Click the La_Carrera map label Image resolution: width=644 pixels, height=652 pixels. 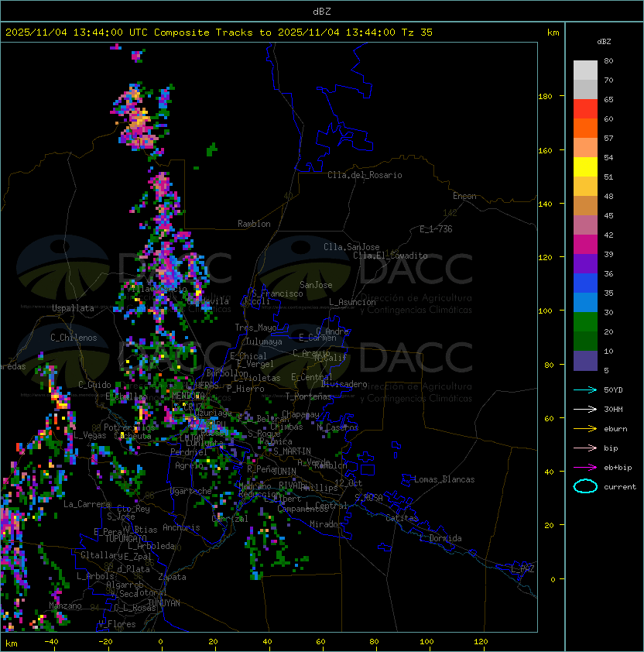coord(87,504)
